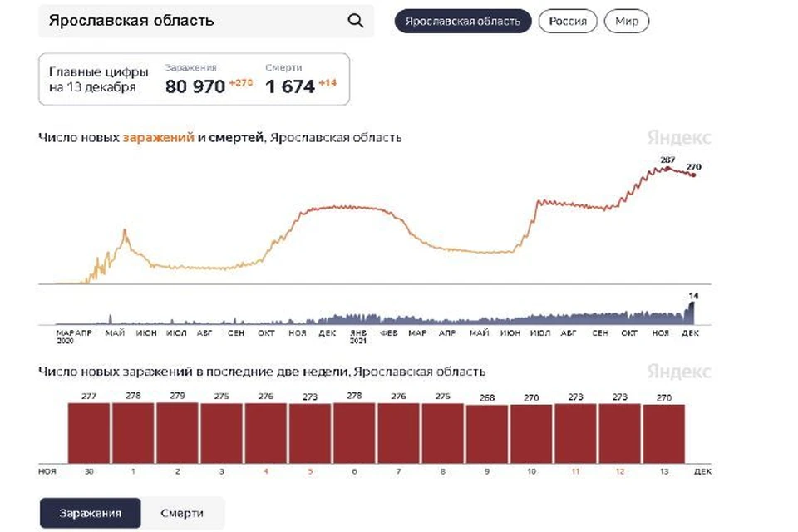Screen dimensions: 798x532
Task: Switch to the Россия region pill
Action: point(568,22)
